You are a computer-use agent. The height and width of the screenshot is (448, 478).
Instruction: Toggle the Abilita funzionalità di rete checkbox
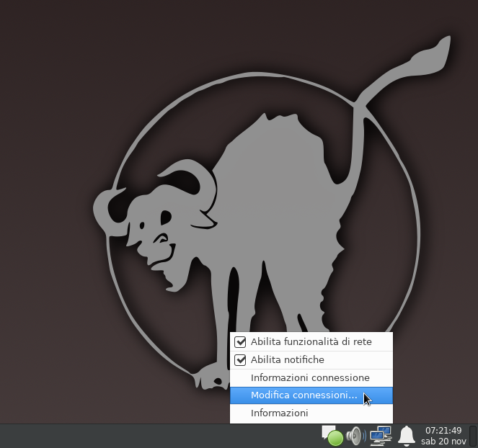240,341
